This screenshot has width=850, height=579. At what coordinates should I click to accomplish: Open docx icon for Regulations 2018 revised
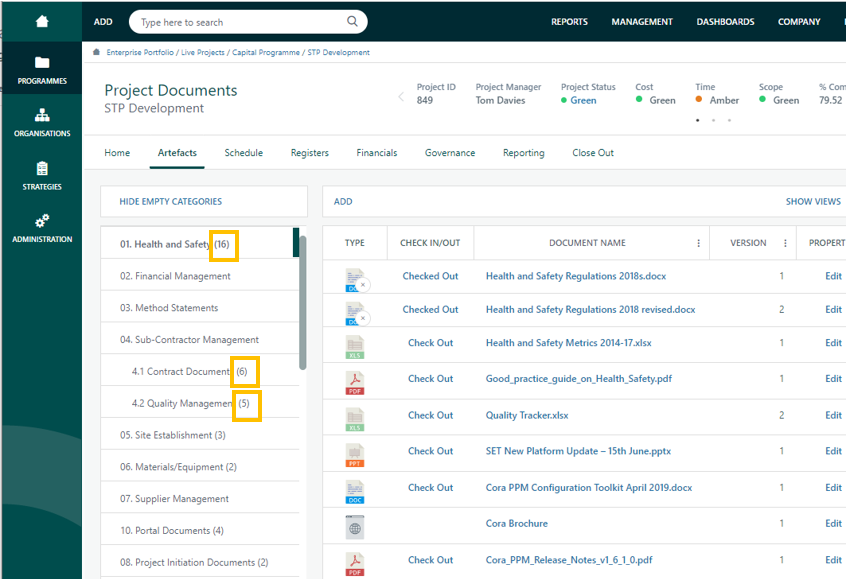[356, 313]
